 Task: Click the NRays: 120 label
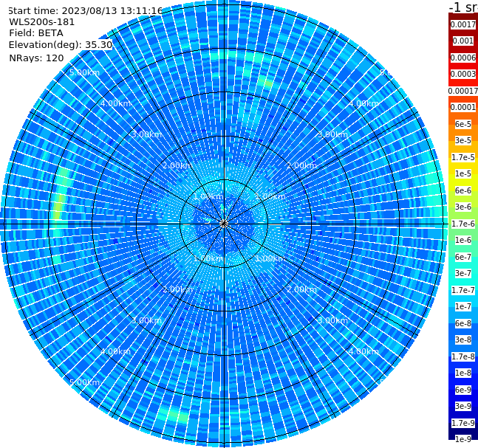pyautogui.click(x=37, y=58)
